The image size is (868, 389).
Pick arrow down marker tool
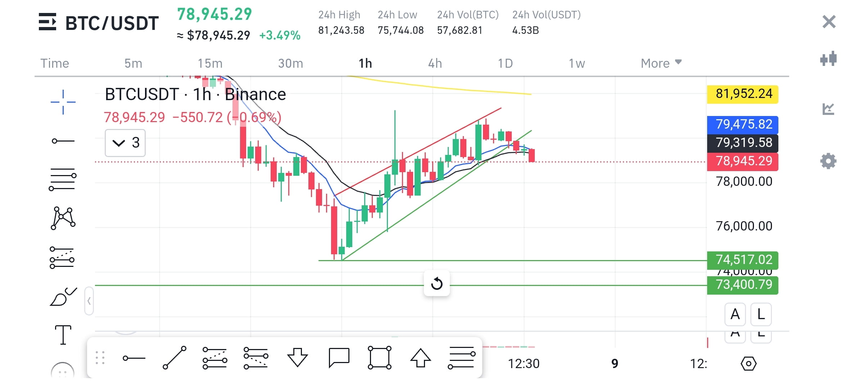[298, 357]
